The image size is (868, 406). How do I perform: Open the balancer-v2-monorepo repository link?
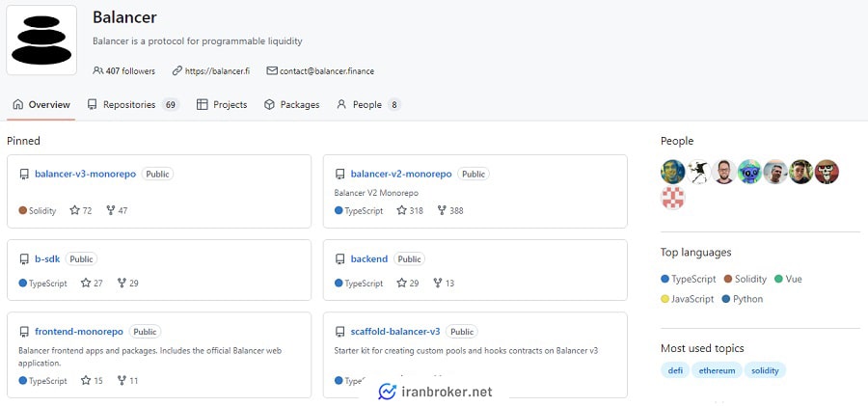click(x=401, y=174)
